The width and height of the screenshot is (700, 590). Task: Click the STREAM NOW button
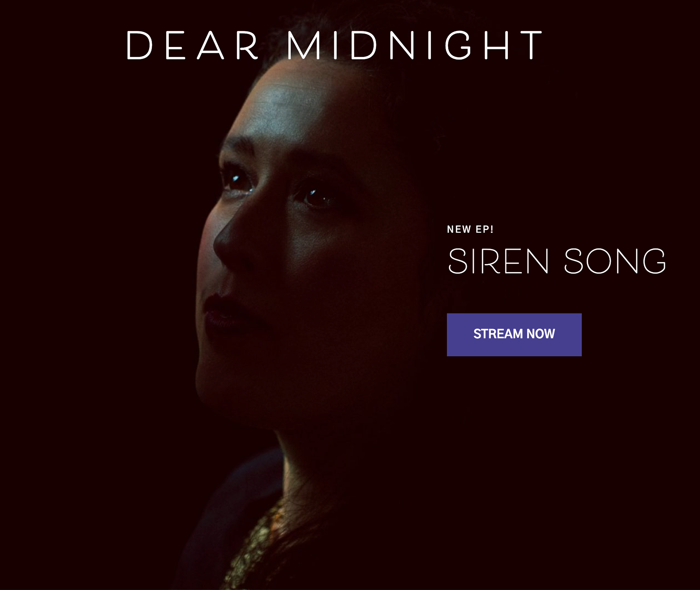(514, 335)
